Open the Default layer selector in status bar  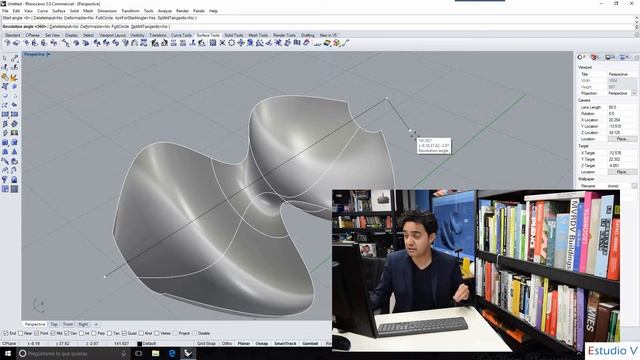149,344
